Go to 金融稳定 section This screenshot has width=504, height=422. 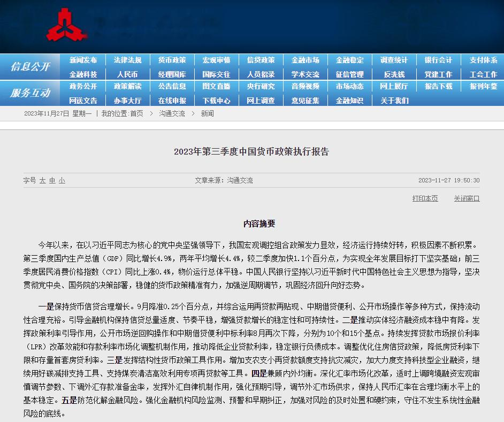click(x=349, y=60)
